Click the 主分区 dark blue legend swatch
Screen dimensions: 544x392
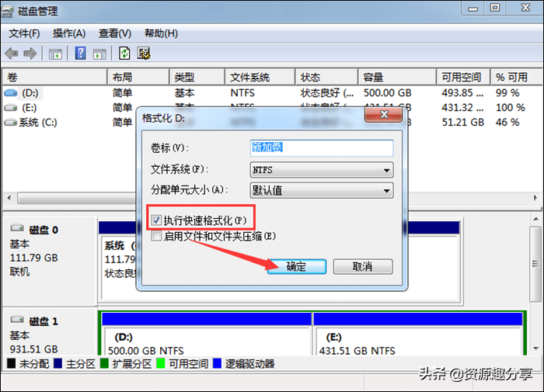(58, 363)
